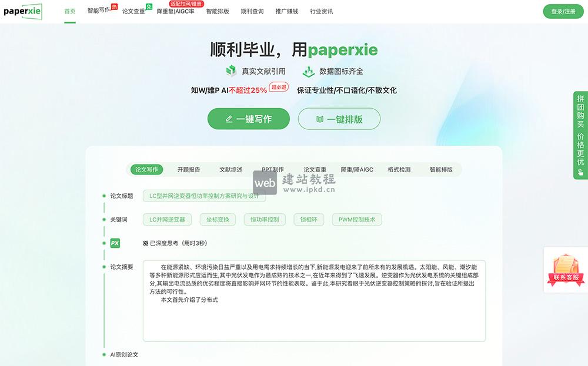Switch to the 开题报告 tab
The image size is (588, 366).
pos(189,169)
